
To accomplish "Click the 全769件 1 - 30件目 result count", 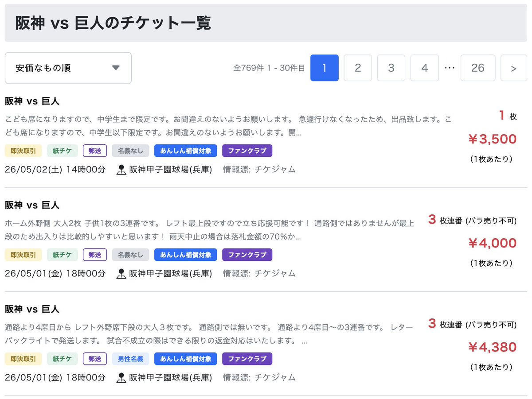I will pos(269,68).
